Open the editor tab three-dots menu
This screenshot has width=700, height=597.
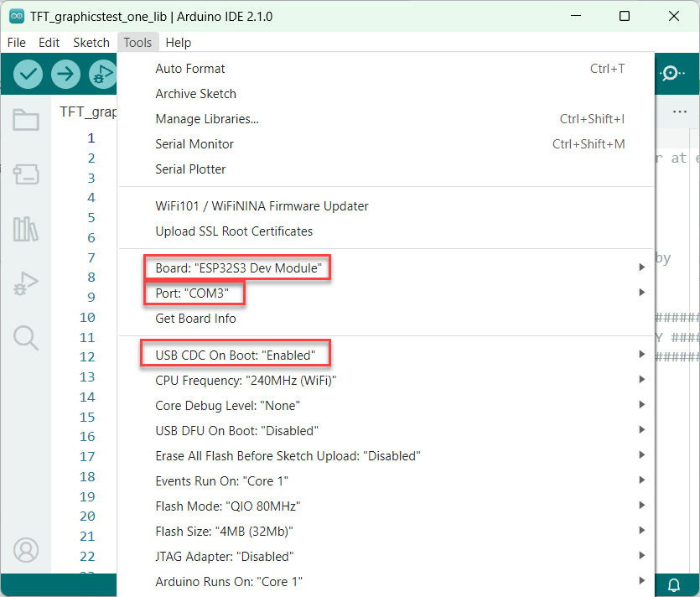(680, 112)
